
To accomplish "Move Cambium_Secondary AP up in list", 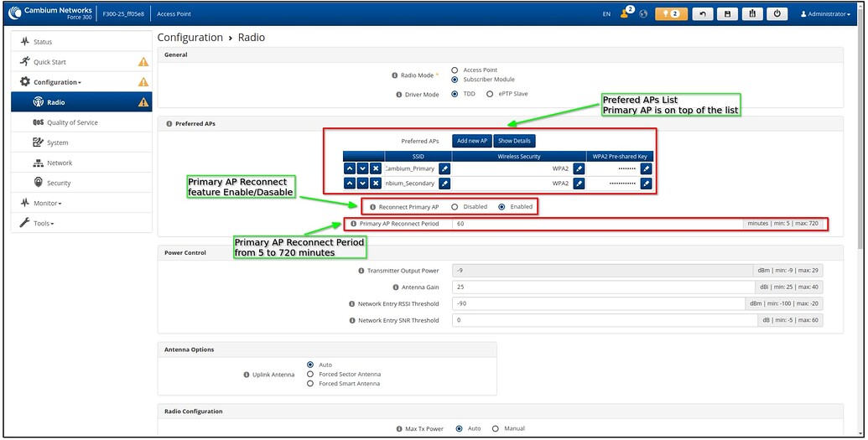I will (350, 184).
